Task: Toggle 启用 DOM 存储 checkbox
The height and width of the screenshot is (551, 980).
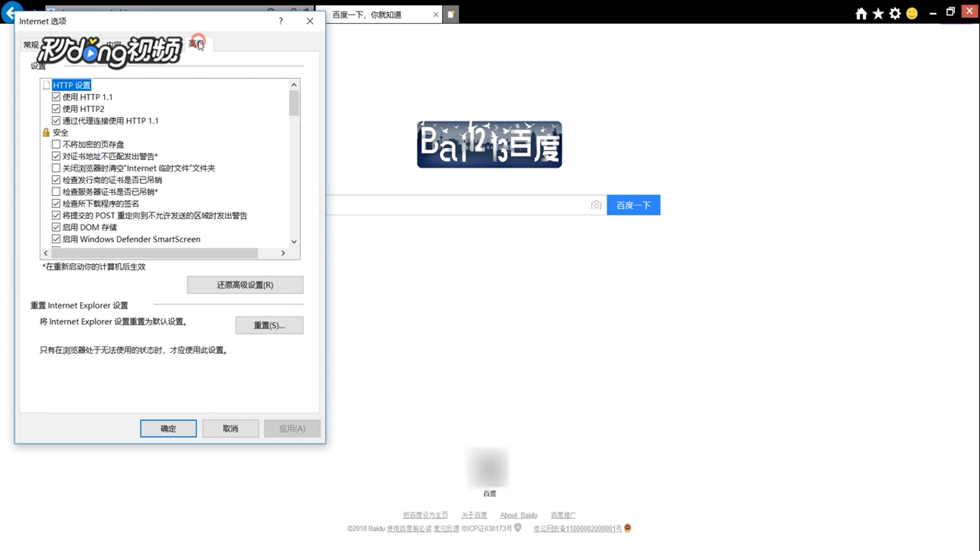Action: click(x=57, y=227)
